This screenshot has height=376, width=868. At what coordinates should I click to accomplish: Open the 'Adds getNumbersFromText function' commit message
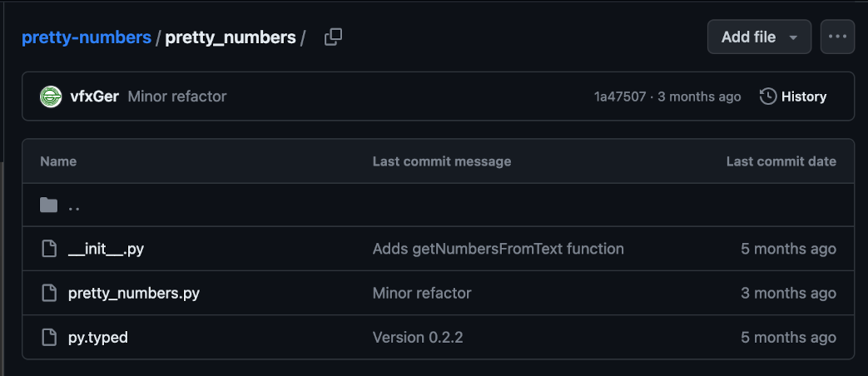[x=498, y=249]
